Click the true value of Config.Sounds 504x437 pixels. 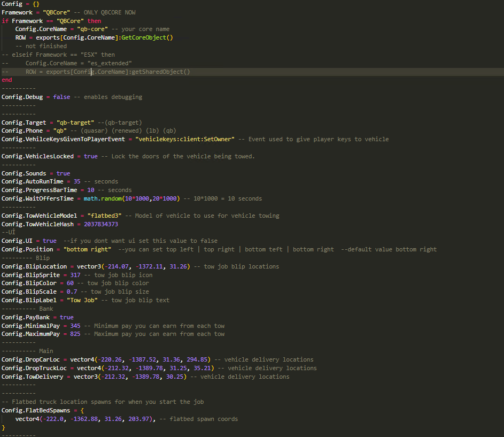click(63, 173)
